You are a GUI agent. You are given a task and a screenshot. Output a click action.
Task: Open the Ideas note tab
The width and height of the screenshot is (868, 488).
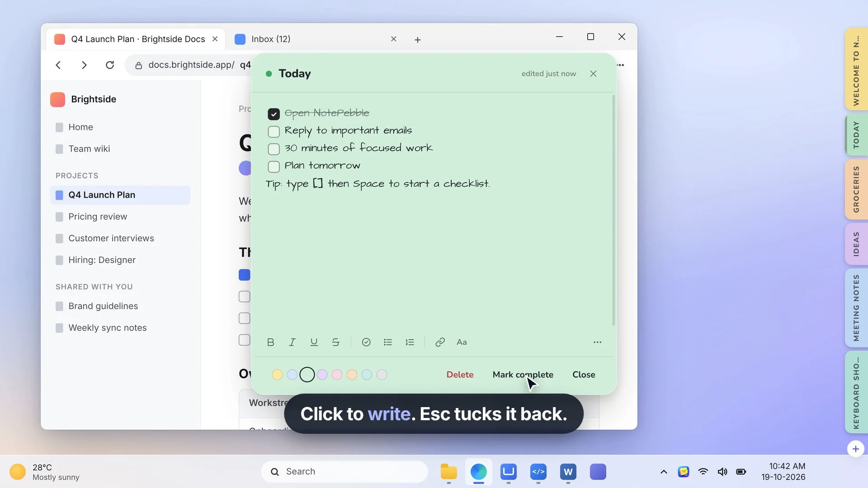pos(856,244)
